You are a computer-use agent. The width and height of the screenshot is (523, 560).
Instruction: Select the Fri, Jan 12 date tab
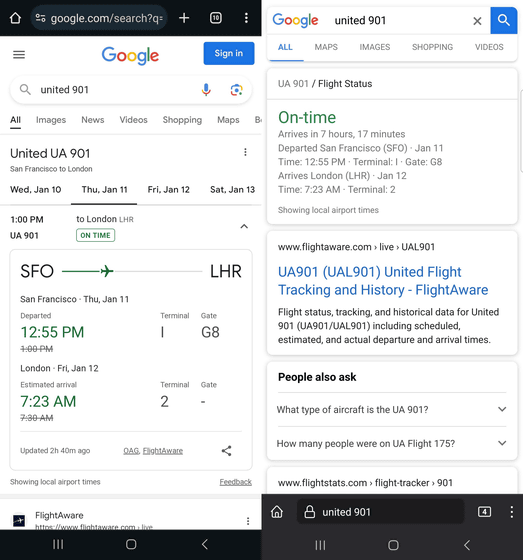[168, 190]
